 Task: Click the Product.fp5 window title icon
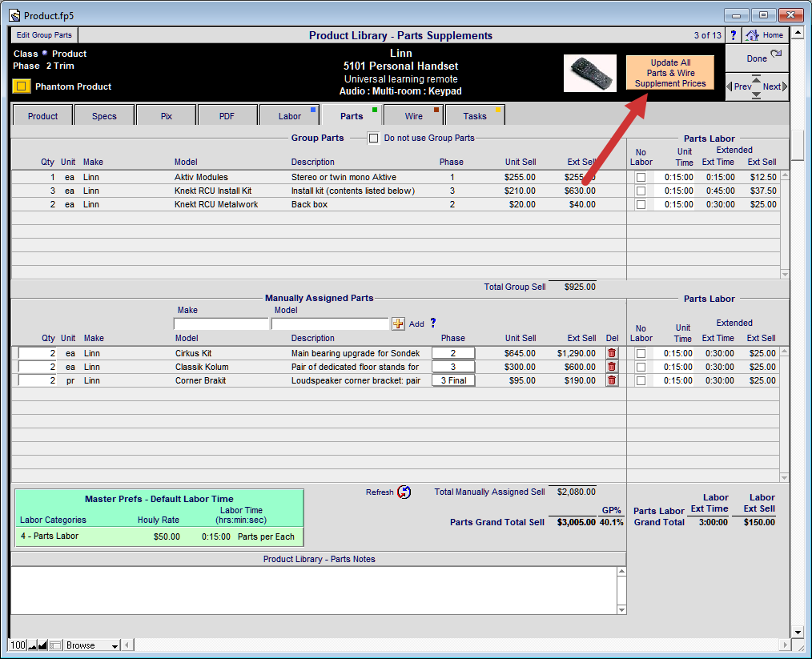(15, 15)
